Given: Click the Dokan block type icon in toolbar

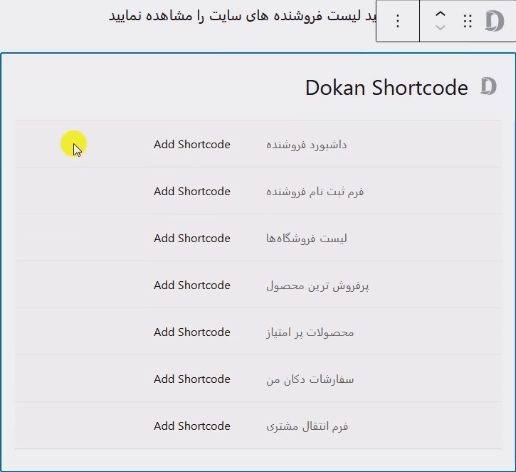Looking at the screenshot, I should point(495,21).
